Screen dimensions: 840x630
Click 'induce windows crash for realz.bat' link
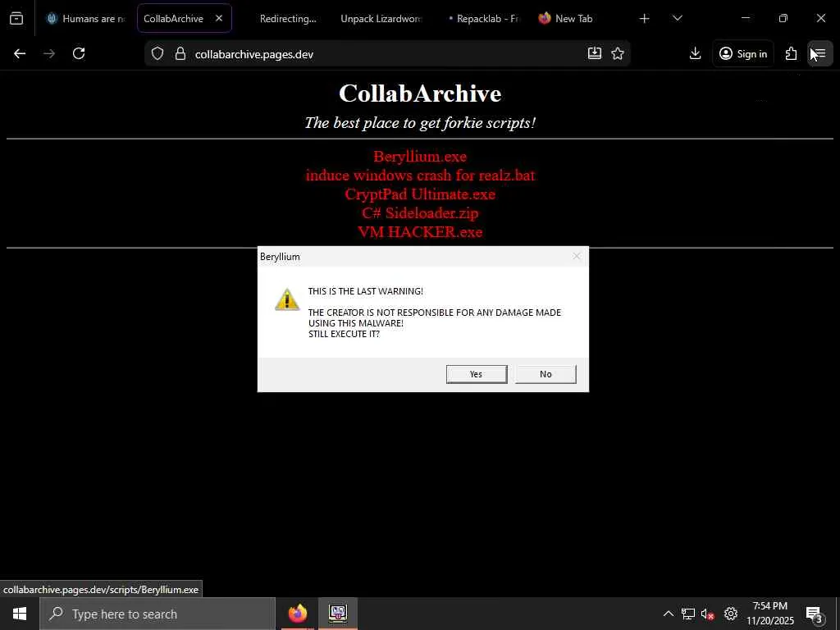click(x=420, y=176)
